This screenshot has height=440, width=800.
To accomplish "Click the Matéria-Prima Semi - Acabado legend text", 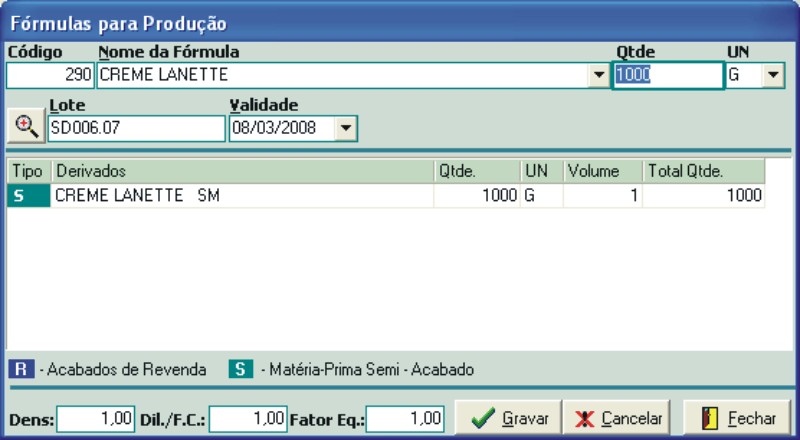I will pos(371,370).
